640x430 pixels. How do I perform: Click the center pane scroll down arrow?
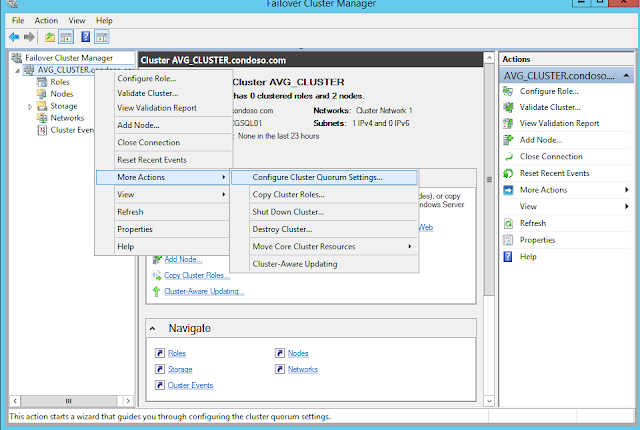coord(489,401)
